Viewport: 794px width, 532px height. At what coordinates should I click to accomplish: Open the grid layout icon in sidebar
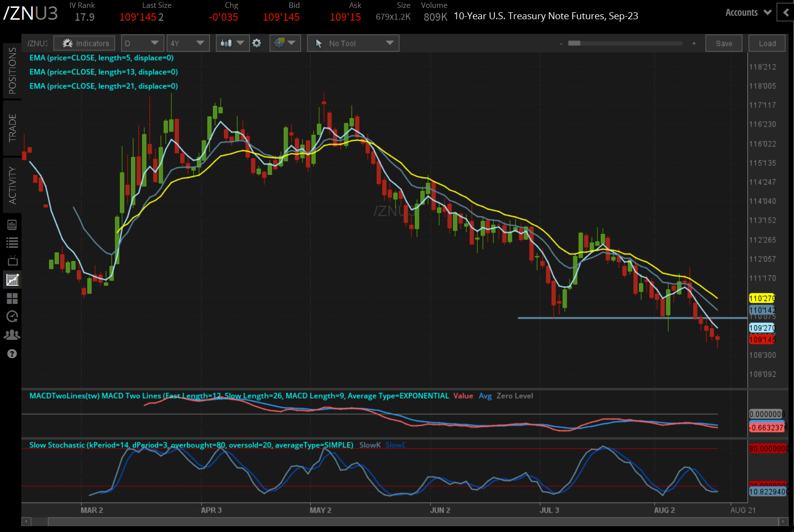point(12,299)
